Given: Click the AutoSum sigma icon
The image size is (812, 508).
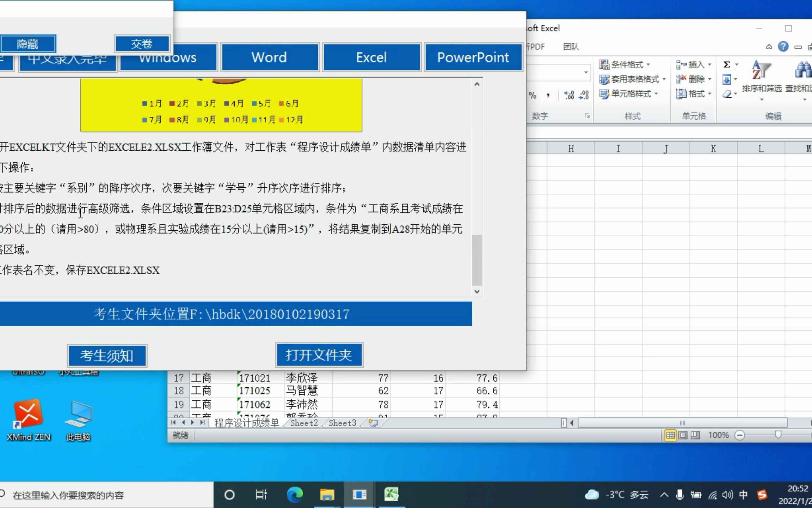Looking at the screenshot, I should tap(727, 65).
